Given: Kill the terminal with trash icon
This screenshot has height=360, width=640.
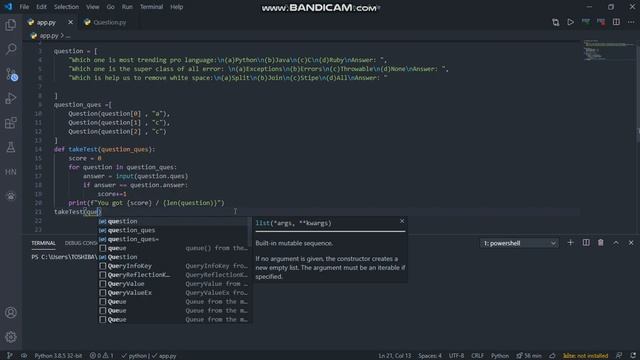Looking at the screenshot, I should click(601, 243).
